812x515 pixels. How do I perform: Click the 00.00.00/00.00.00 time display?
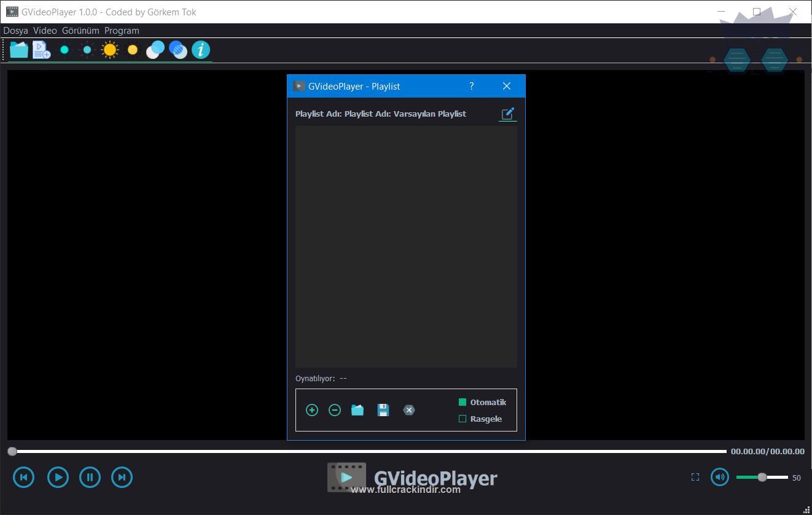click(x=767, y=451)
